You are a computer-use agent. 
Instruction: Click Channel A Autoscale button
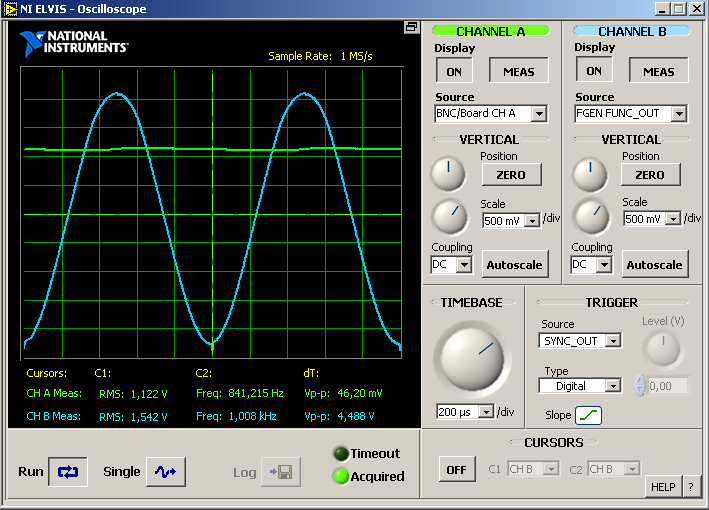(515, 265)
